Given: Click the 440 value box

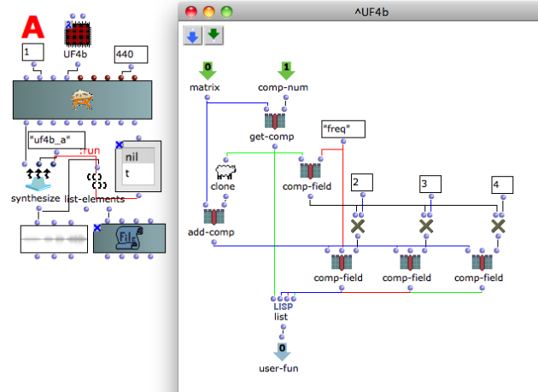Looking at the screenshot, I should [x=131, y=55].
